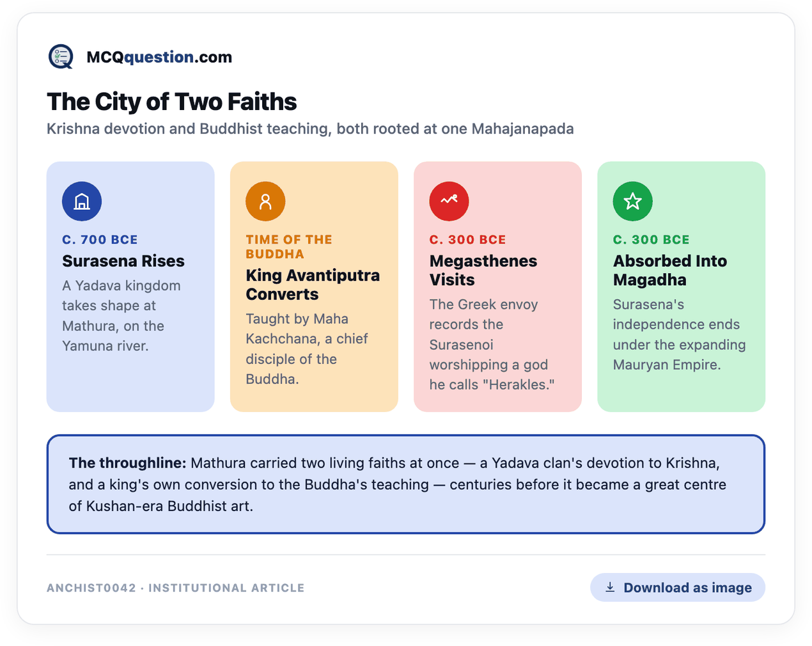Screen dimensions: 812x646
Task: Click the ANCHIST0042 institutional article label
Action: pos(176,588)
